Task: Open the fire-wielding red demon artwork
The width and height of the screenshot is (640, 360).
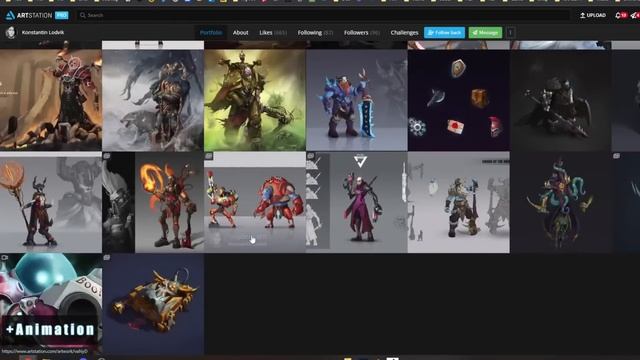Action: [x=153, y=202]
